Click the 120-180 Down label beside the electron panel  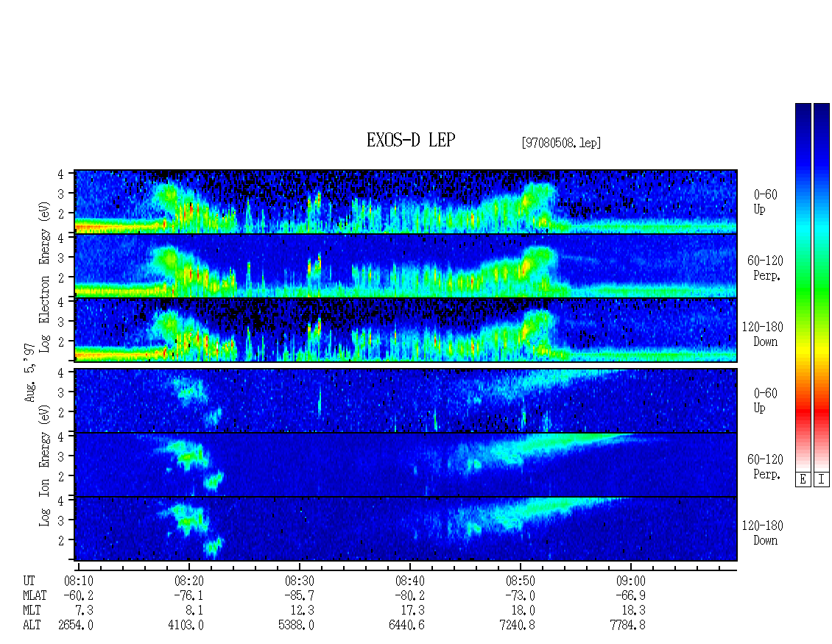coord(763,334)
